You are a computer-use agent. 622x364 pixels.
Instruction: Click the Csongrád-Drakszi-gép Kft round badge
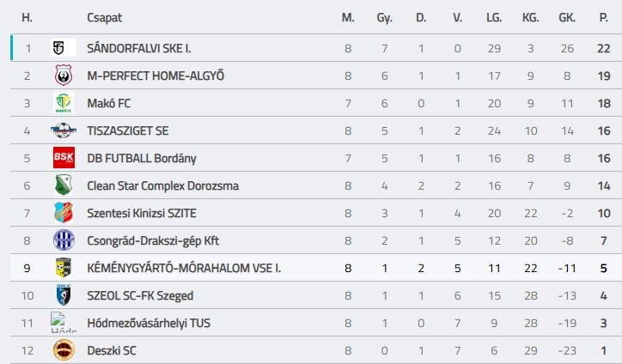64,240
